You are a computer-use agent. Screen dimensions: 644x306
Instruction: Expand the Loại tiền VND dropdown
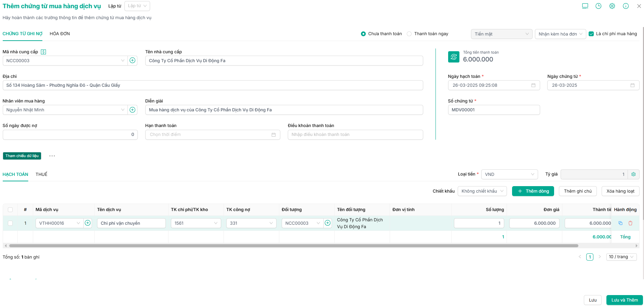pos(509,174)
